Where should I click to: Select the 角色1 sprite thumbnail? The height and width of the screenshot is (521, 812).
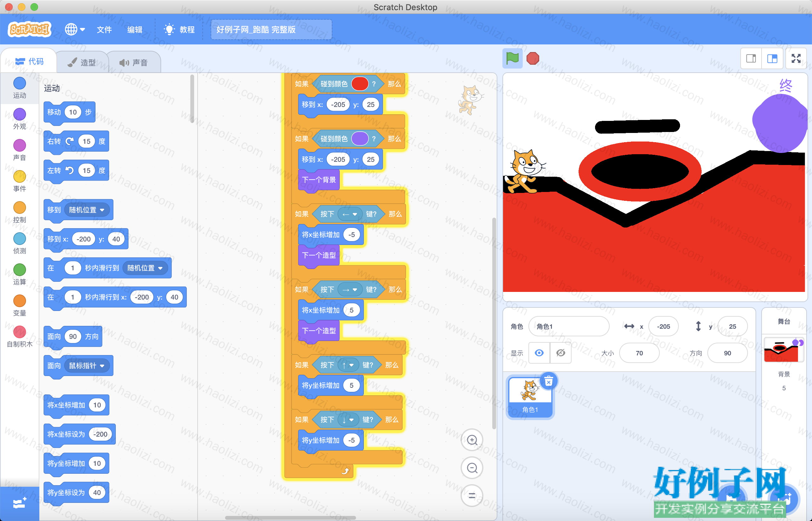530,398
